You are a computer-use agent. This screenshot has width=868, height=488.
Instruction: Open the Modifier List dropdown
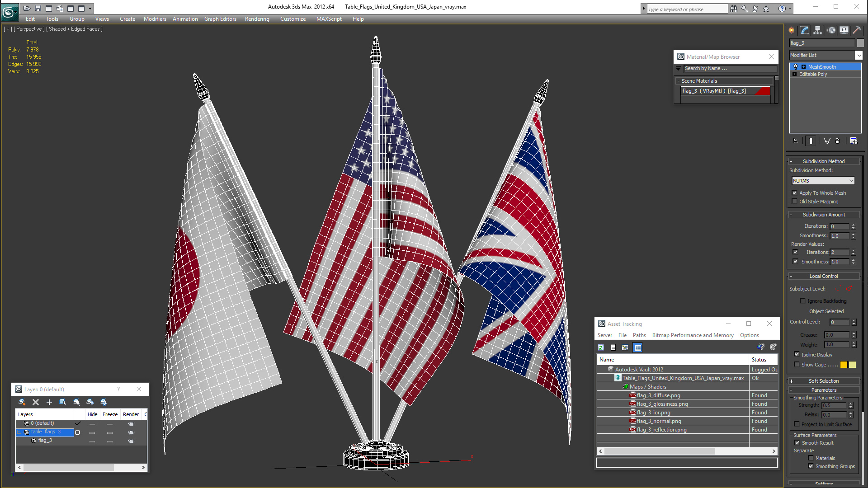click(859, 55)
